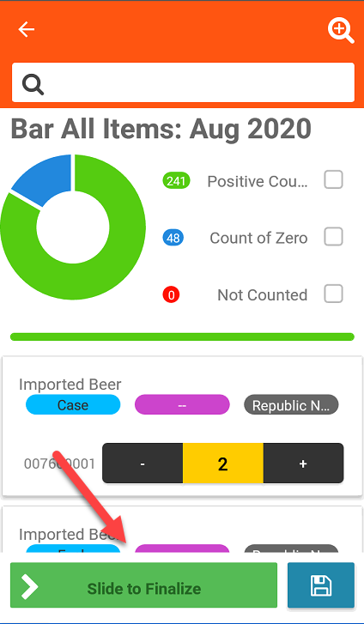Click the green 241 count badge
The height and width of the screenshot is (624, 364).
(177, 181)
